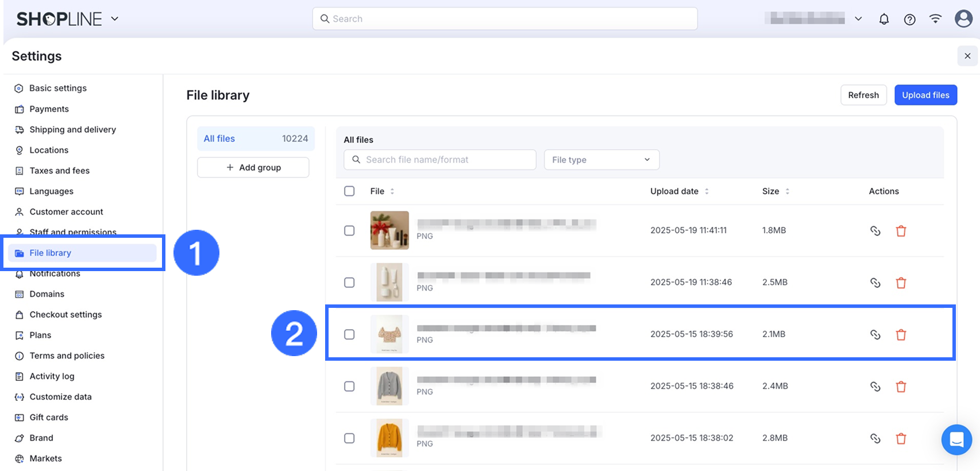
Task: Open the floral top image thumbnail
Action: 389,334
